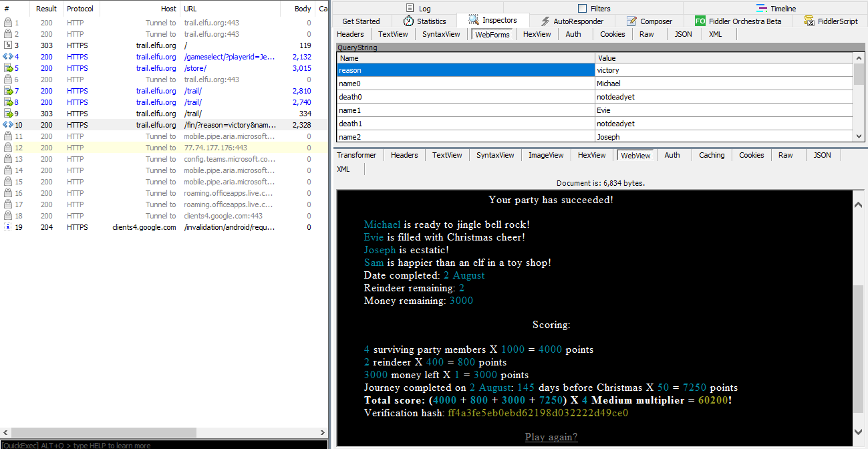Click the info icon of session 19
Image resolution: width=868 pixels, height=449 pixels.
tap(8, 227)
